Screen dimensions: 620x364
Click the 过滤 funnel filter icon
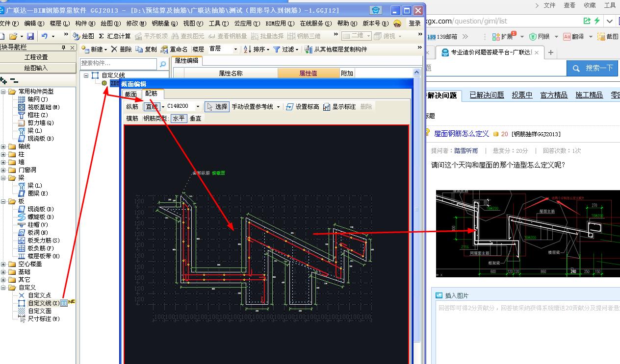(x=277, y=49)
